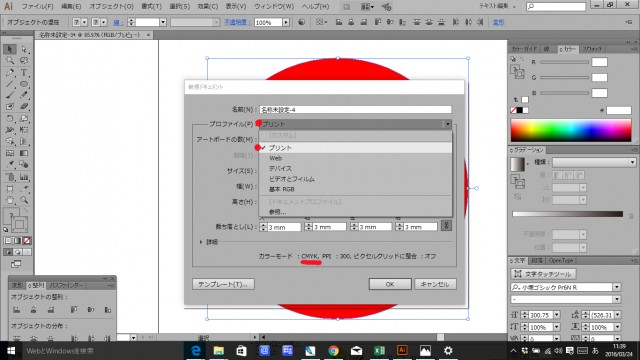Choose 参照... in the profile list
The height and width of the screenshot is (360, 640).
tap(355, 212)
